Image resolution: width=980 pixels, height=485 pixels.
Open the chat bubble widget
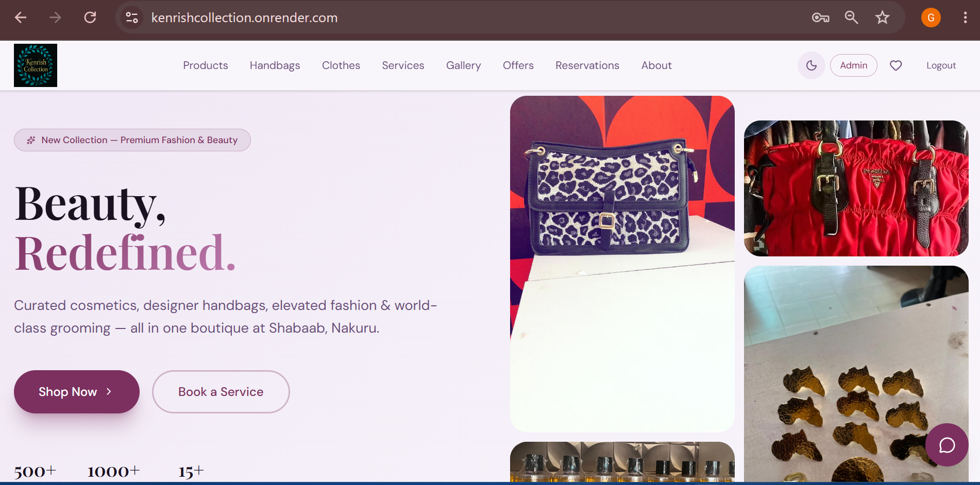click(x=947, y=445)
